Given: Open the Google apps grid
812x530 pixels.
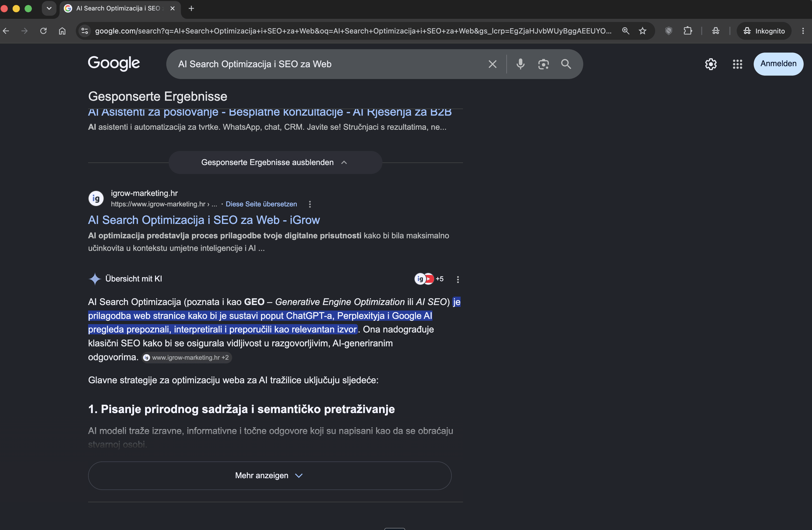Looking at the screenshot, I should click(x=737, y=64).
